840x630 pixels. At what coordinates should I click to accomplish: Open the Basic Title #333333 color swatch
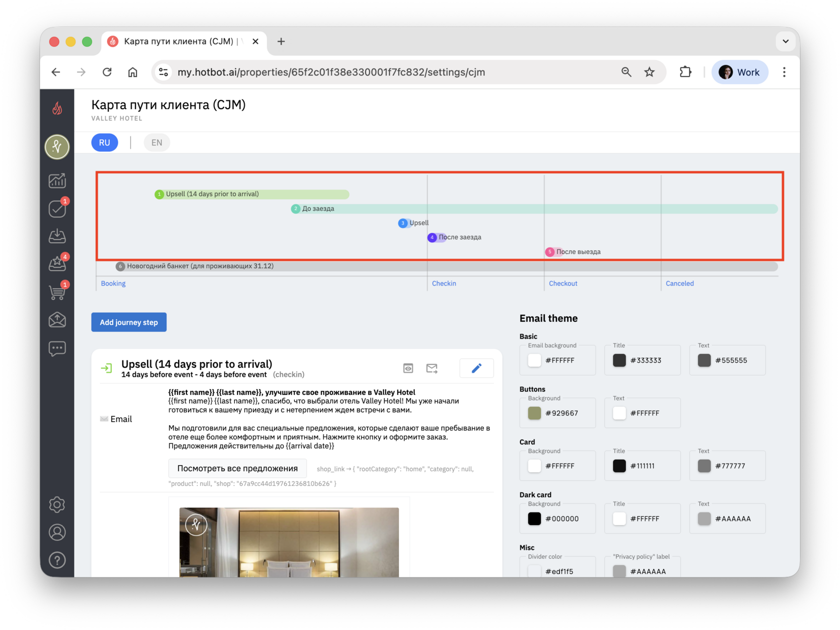(619, 360)
